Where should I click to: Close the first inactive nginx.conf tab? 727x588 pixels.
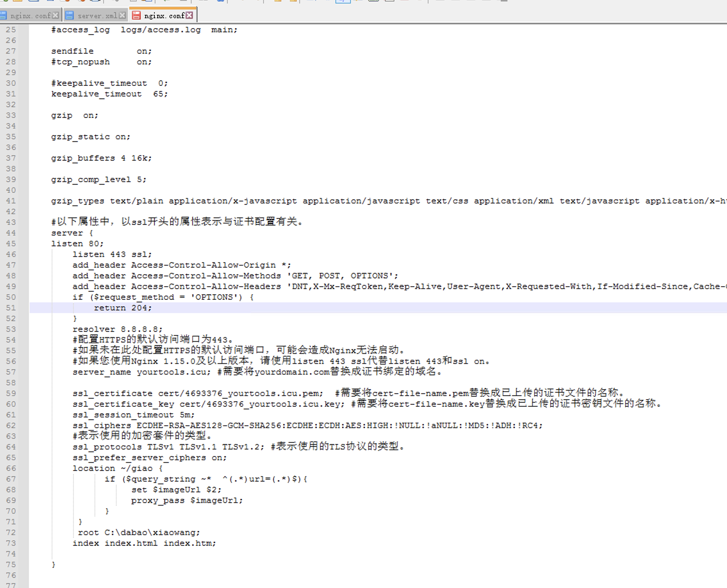(56, 15)
